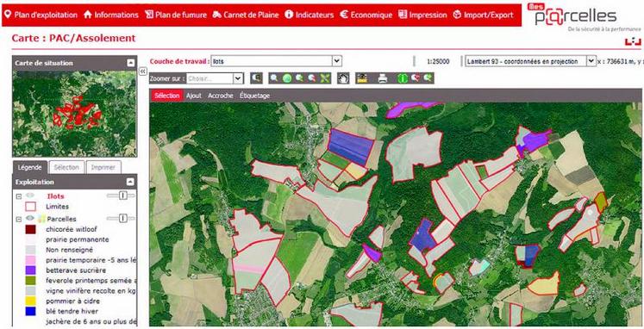Click the purple betterave sucrière swatch
This screenshot has height=329, width=644.
tap(31, 270)
